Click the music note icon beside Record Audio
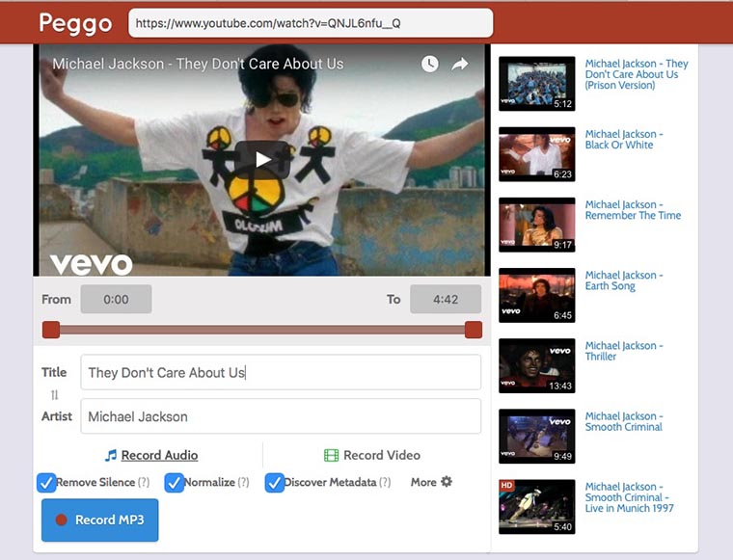The width and height of the screenshot is (733, 560). point(111,455)
